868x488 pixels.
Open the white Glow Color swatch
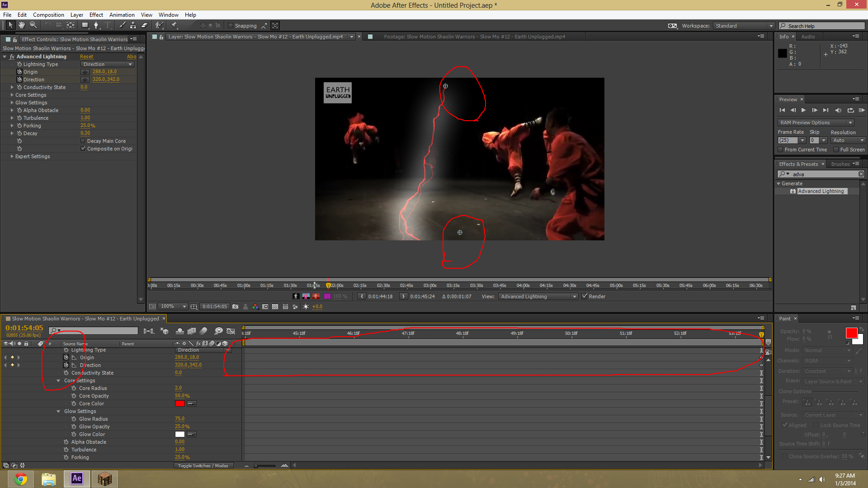tap(180, 434)
